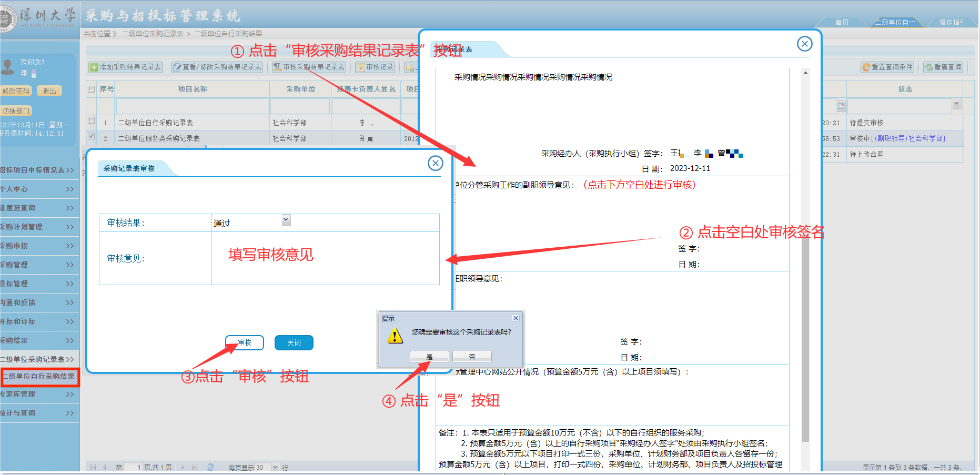The height and width of the screenshot is (475, 980).
Task: Click the 项目名称 filter input field
Action: point(192,106)
